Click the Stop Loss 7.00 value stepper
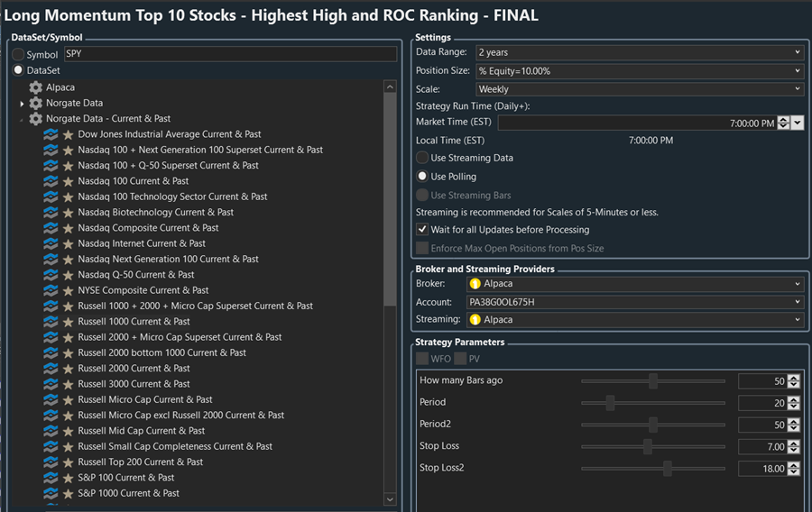Viewport: 812px width, 512px height. pyautogui.click(x=793, y=447)
